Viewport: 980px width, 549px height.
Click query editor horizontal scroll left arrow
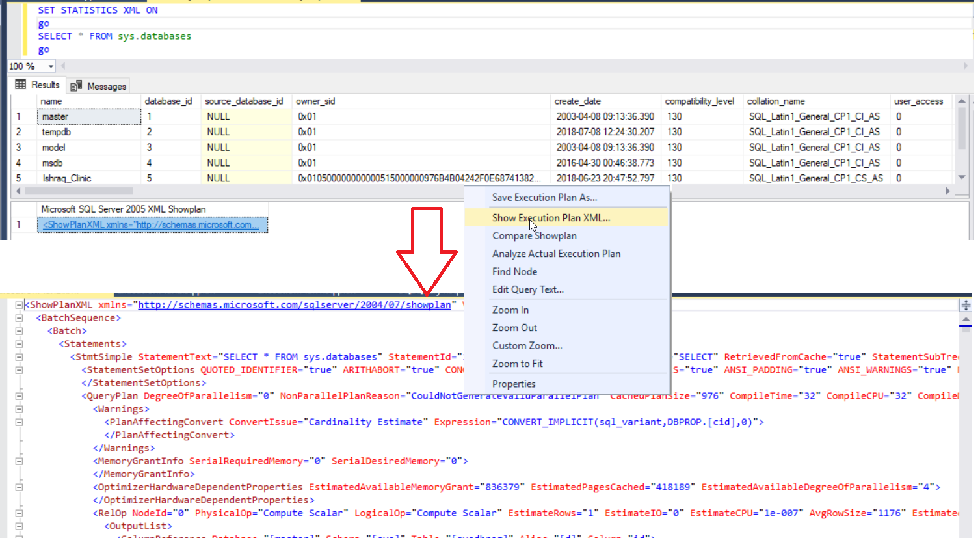pyautogui.click(x=63, y=66)
